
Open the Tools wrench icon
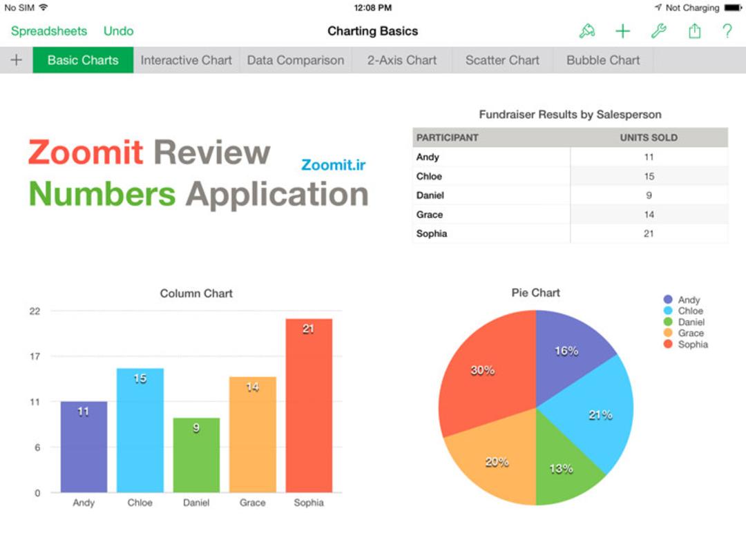658,31
